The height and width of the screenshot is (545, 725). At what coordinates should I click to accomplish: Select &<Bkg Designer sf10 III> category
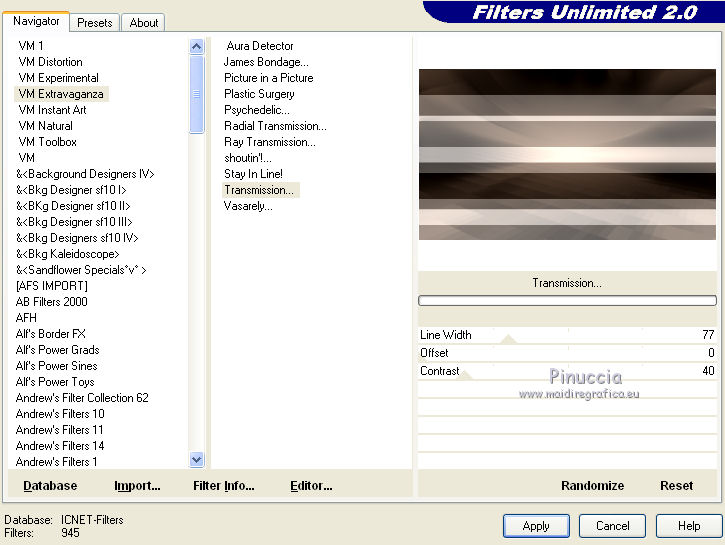click(x=74, y=222)
